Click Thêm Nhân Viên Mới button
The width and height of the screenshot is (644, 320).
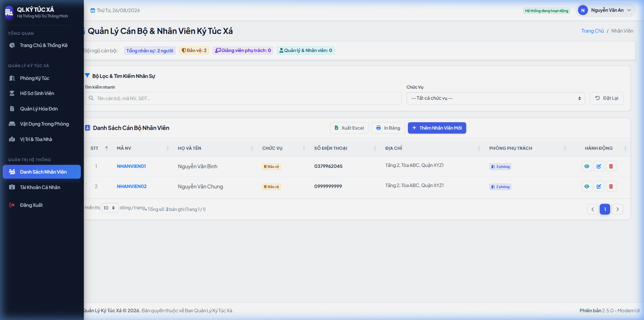tap(437, 128)
